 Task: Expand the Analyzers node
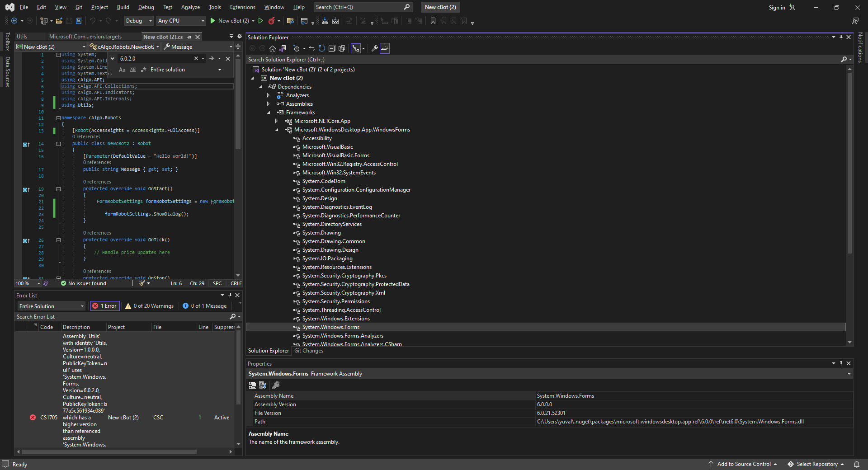[x=268, y=95]
